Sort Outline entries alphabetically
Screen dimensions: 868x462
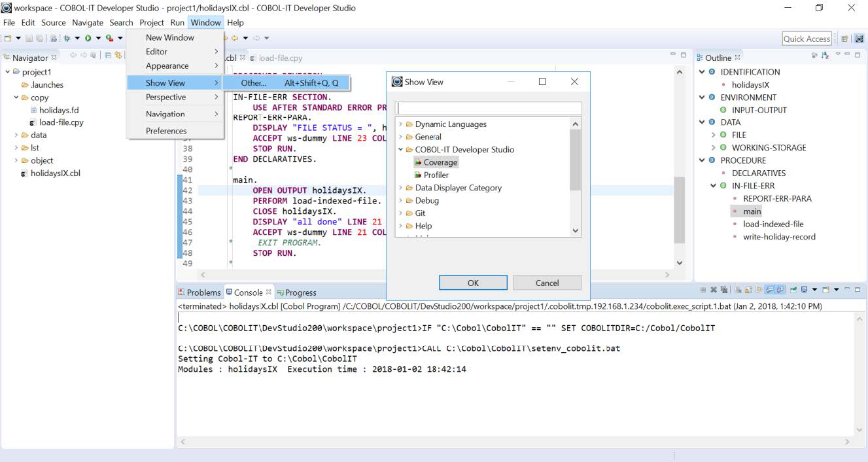(825, 57)
